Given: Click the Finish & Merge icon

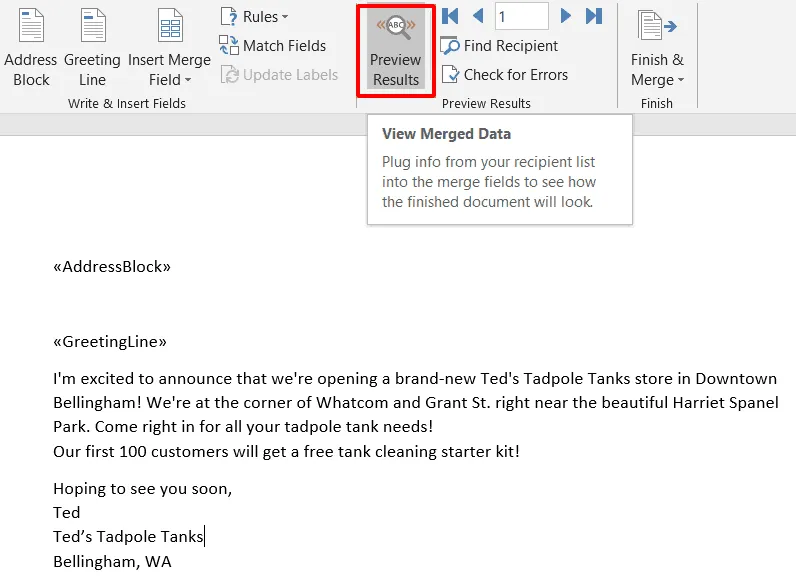Looking at the screenshot, I should click(x=657, y=25).
